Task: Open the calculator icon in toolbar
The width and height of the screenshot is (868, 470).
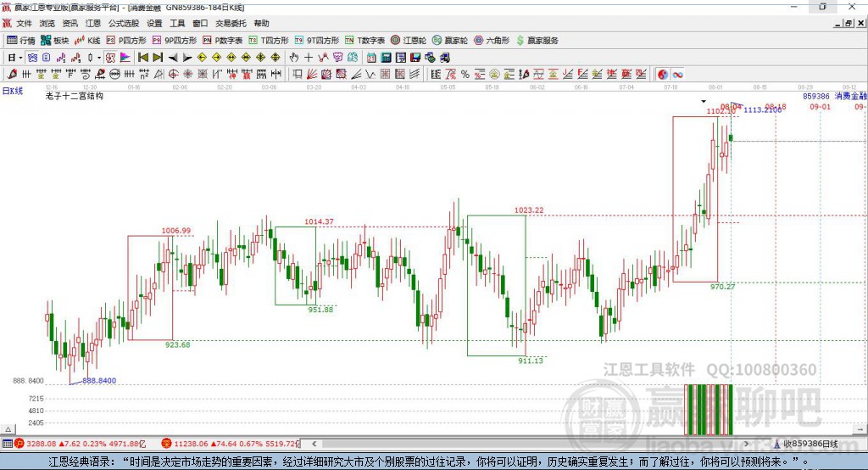Action: pos(386,58)
